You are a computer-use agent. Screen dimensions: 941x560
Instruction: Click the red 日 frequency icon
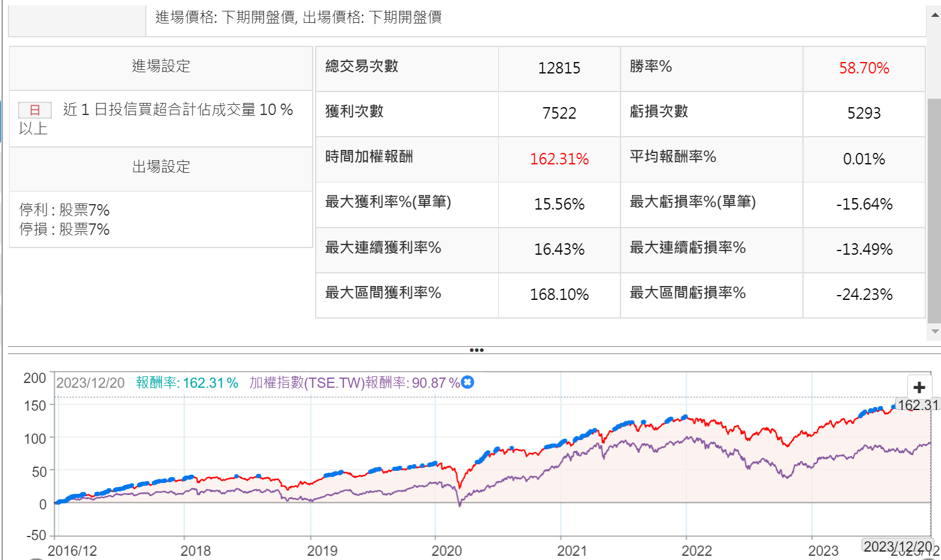click(x=35, y=110)
